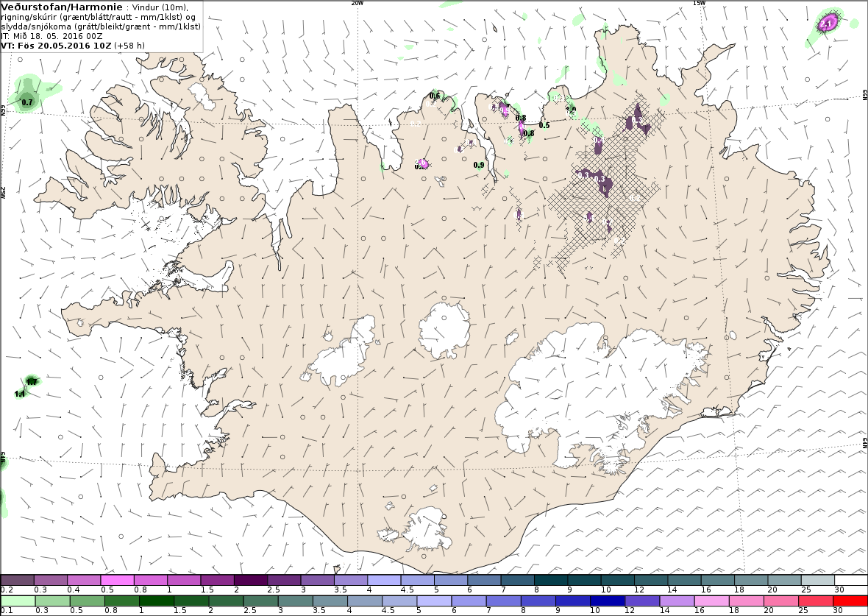Select the pure red swatch labelled 30, lower scale
The width and height of the screenshot is (868, 616).
(x=850, y=601)
